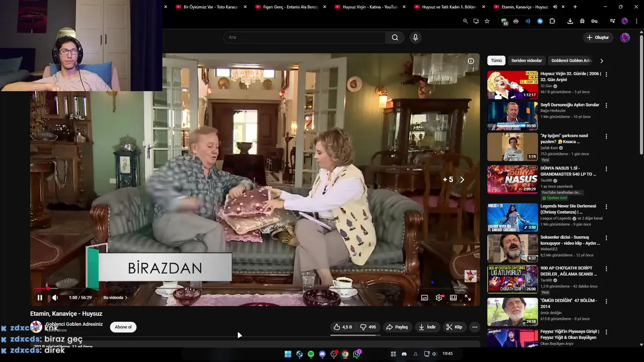Viewport: 644px width, 362px height.
Task: Open YouTube account avatar menu
Action: click(625, 37)
